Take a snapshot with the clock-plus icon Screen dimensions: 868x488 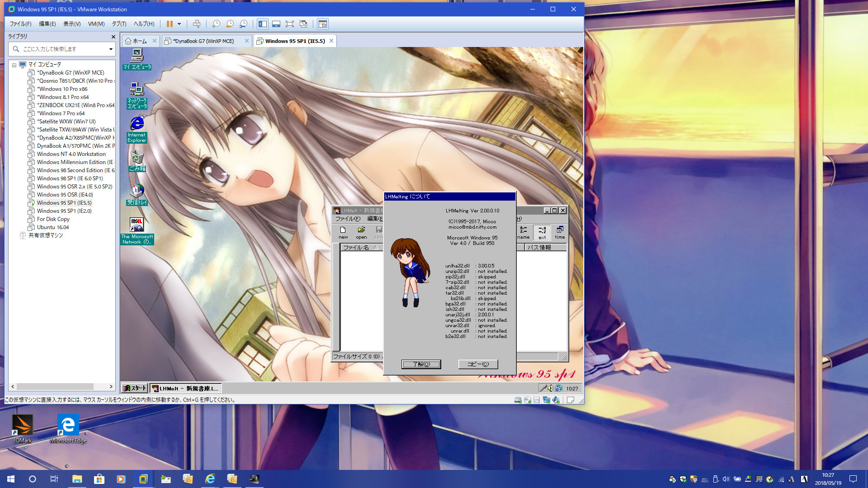(216, 24)
